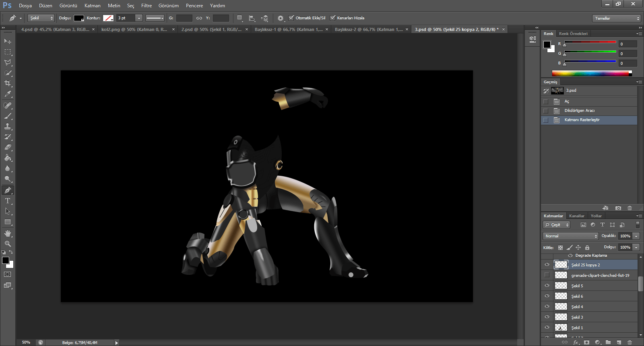The image size is (644, 346).
Task: Hide the Şekil 25 kopya 2 layer
Action: pyautogui.click(x=547, y=264)
